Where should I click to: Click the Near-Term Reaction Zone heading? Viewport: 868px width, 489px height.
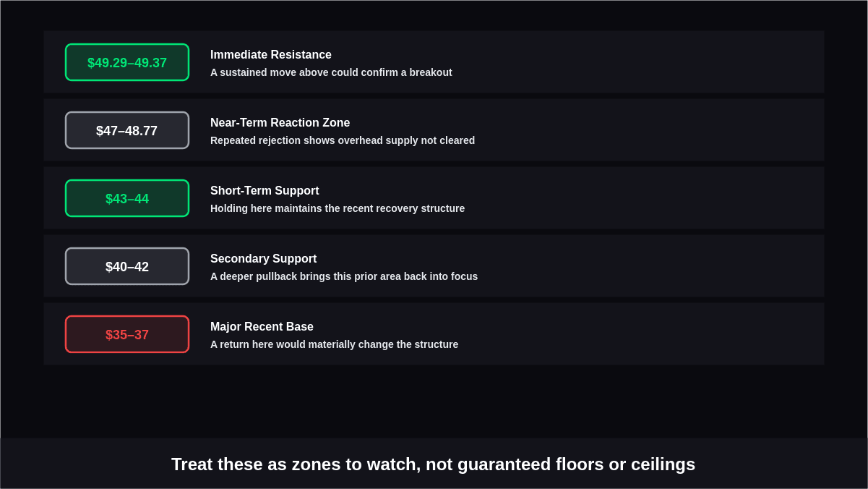pyautogui.click(x=280, y=123)
